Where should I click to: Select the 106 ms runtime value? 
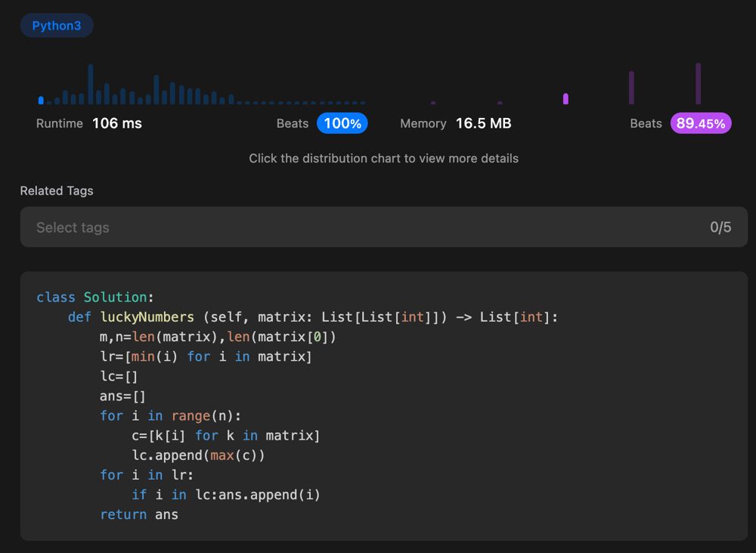(117, 123)
